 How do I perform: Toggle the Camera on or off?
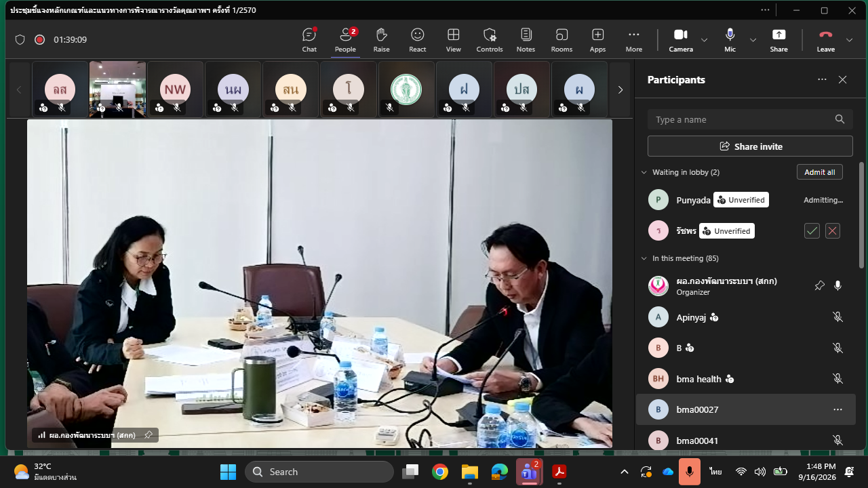pyautogui.click(x=681, y=40)
